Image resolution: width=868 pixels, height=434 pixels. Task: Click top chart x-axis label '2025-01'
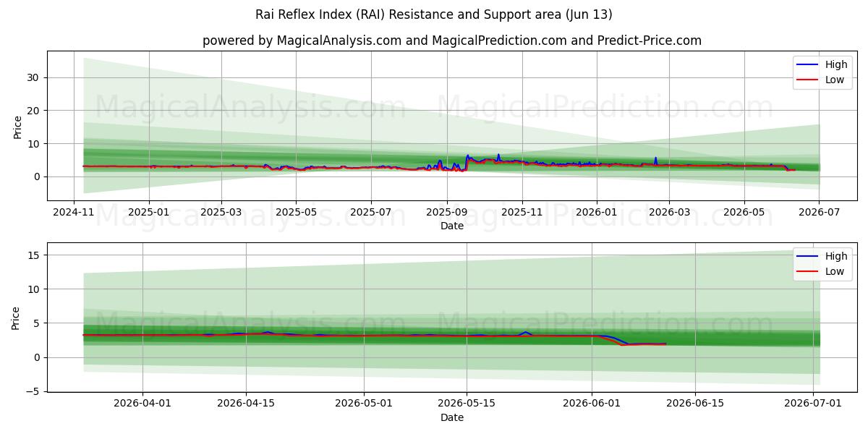(149, 213)
